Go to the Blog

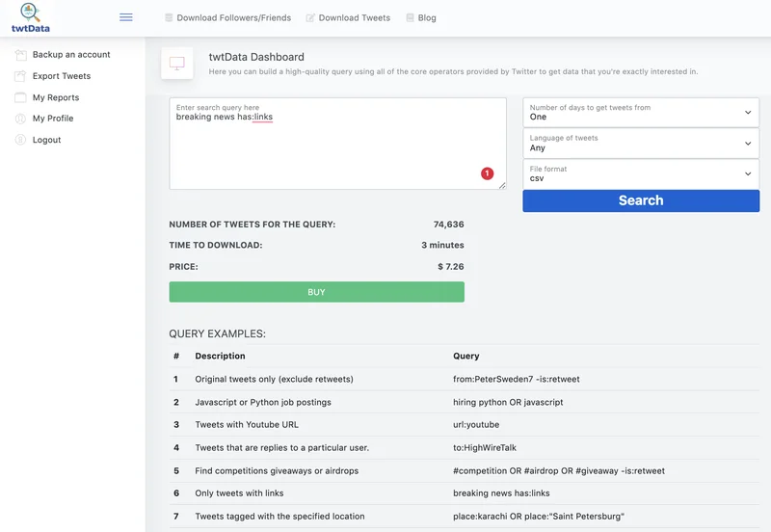point(427,17)
